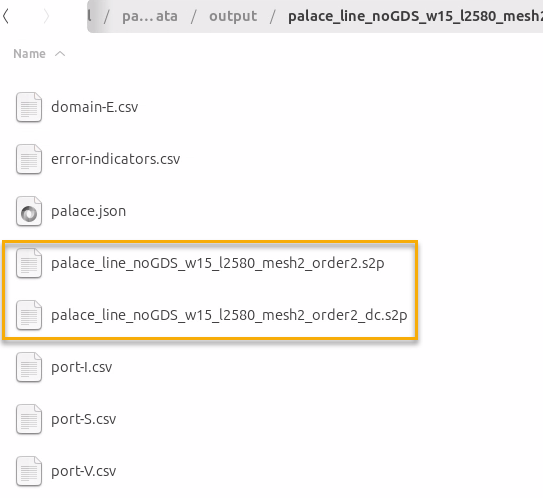
Task: Click the palace.json file icon
Action: (x=29, y=211)
